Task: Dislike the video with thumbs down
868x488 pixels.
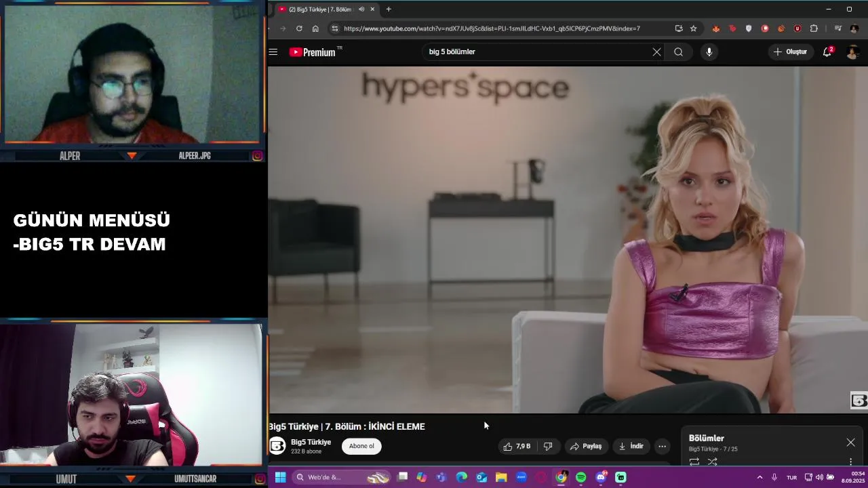Action: pyautogui.click(x=548, y=446)
